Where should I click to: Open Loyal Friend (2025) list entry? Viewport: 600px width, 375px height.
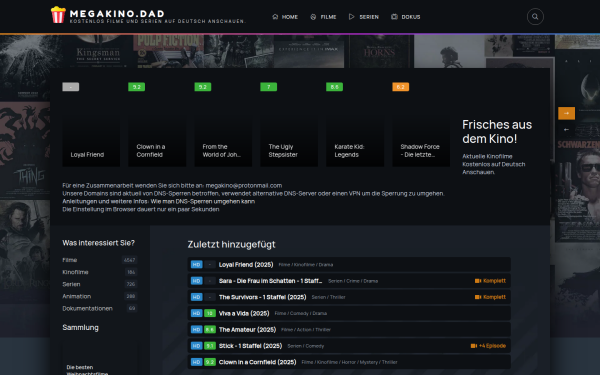coord(349,264)
